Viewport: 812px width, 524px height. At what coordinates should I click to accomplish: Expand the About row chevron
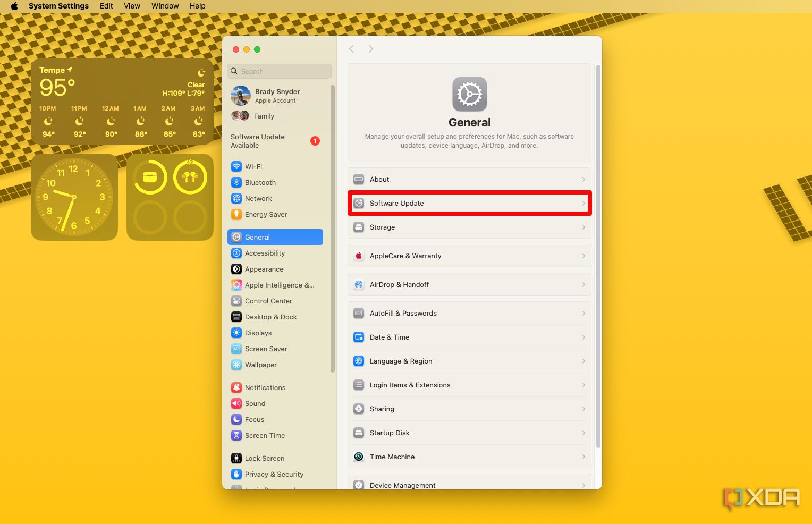(583, 179)
